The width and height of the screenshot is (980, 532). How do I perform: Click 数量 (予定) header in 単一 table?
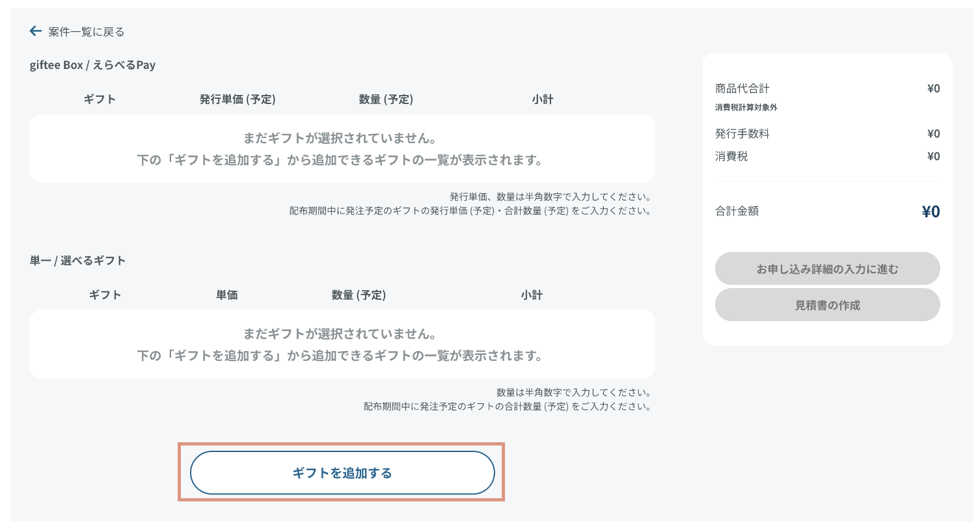(x=359, y=295)
